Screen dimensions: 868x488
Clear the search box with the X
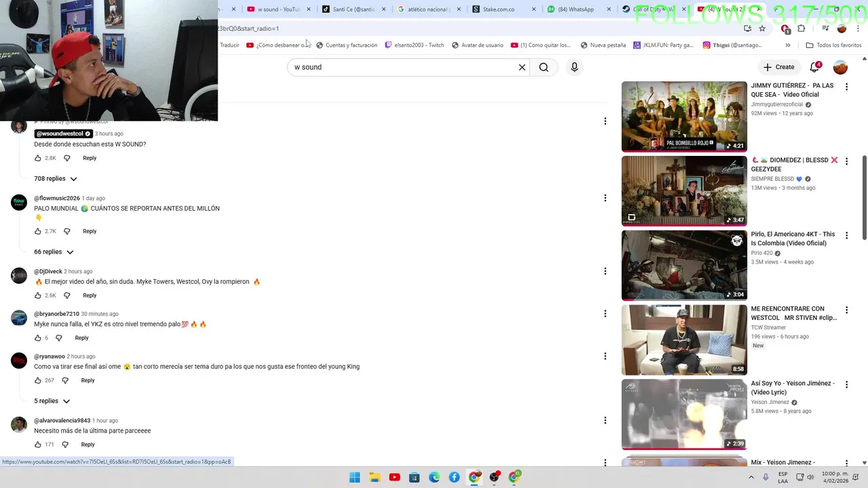pos(522,67)
